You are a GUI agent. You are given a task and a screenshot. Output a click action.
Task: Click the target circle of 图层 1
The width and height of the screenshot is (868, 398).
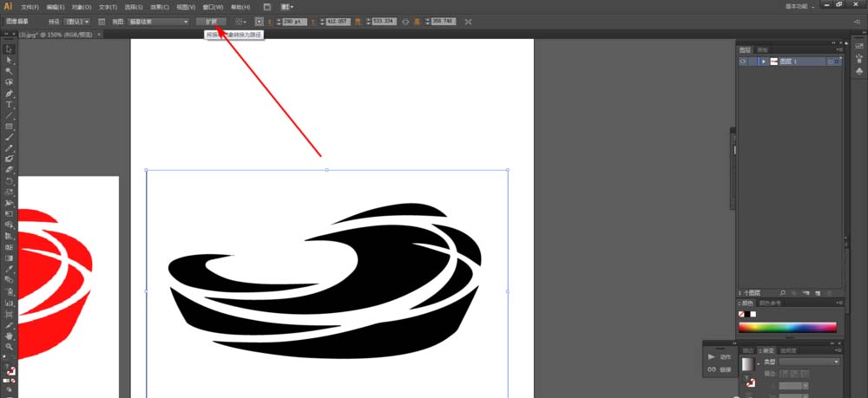(830, 62)
